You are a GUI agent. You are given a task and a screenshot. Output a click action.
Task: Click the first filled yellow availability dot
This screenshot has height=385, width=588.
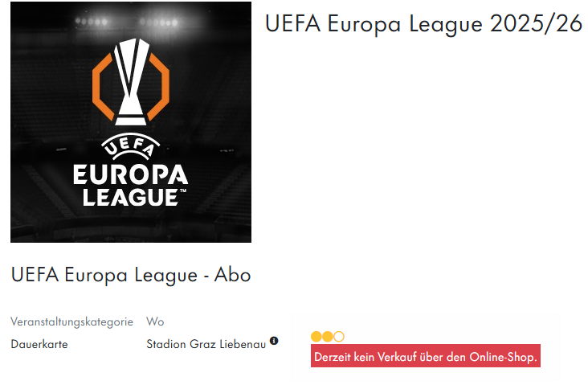[316, 337]
